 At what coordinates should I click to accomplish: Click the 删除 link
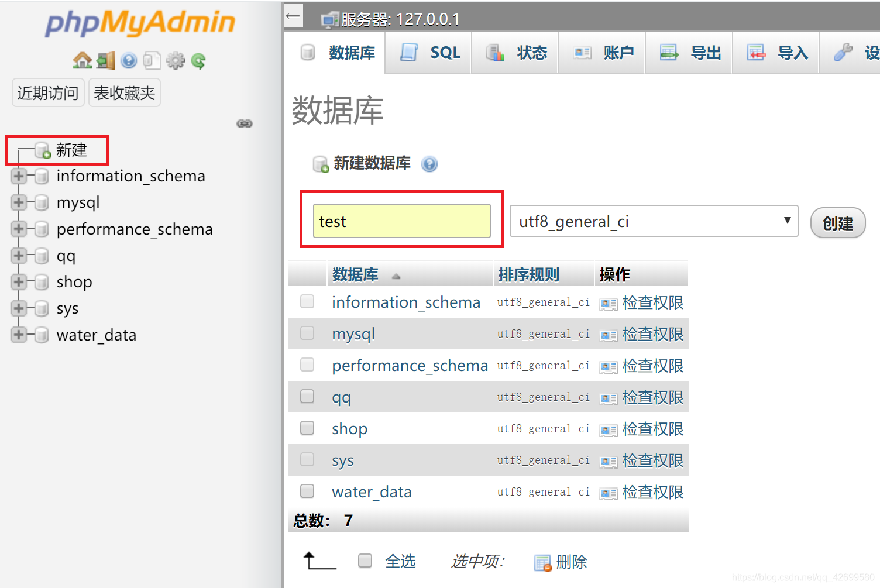point(572,562)
